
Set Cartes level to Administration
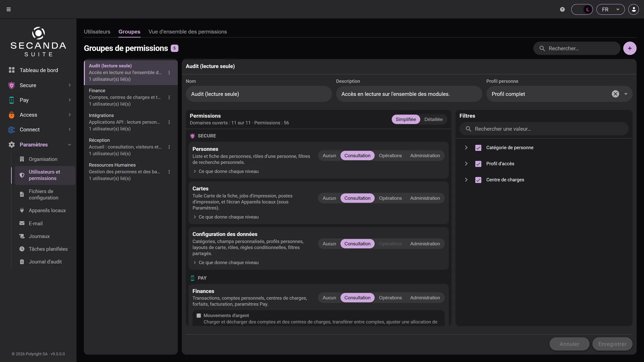point(425,198)
